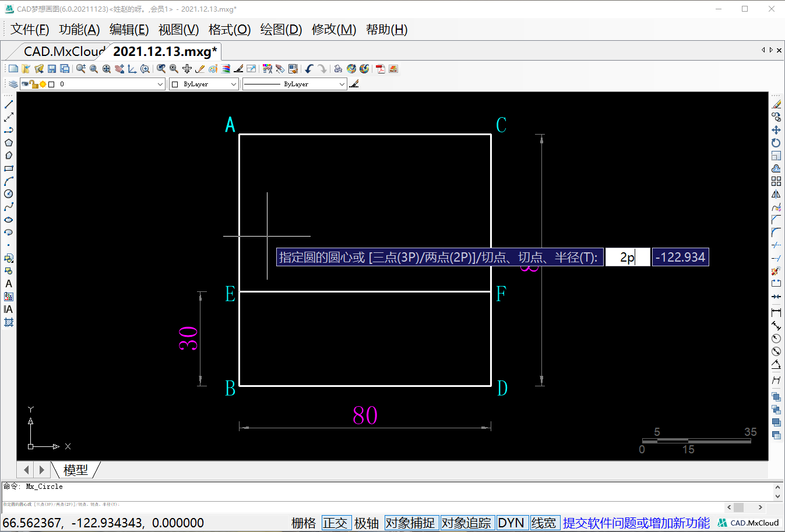Click the Undo arrow icon
785x532 pixels.
coord(309,69)
